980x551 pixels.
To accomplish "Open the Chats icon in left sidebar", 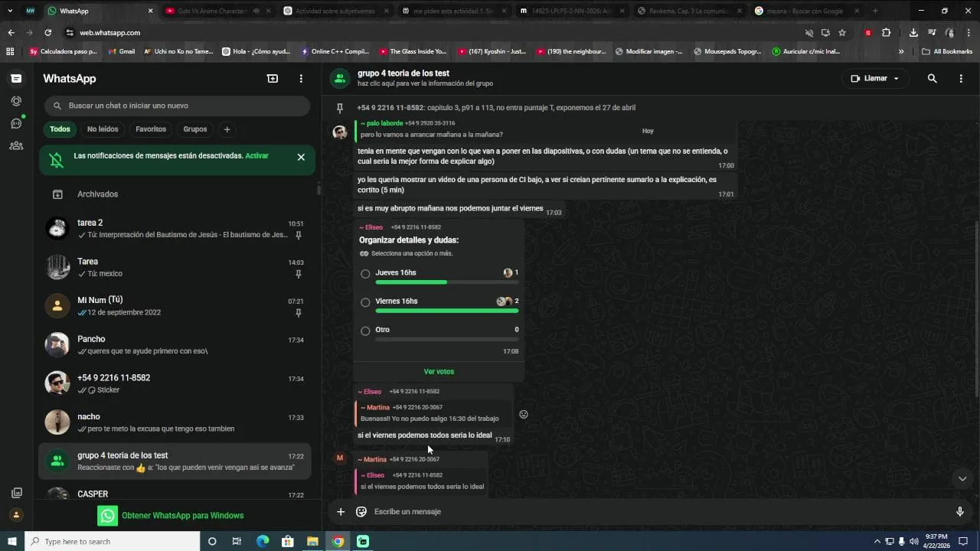I will [x=16, y=79].
